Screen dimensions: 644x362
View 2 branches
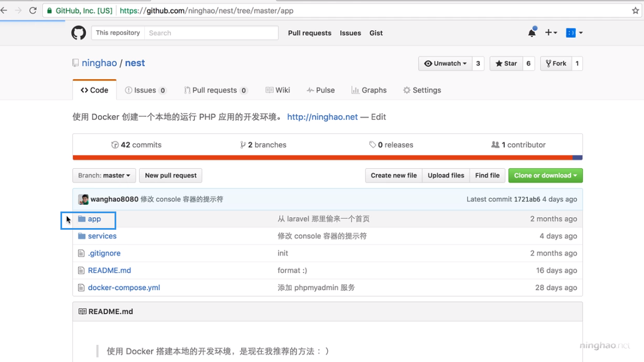coord(263,145)
